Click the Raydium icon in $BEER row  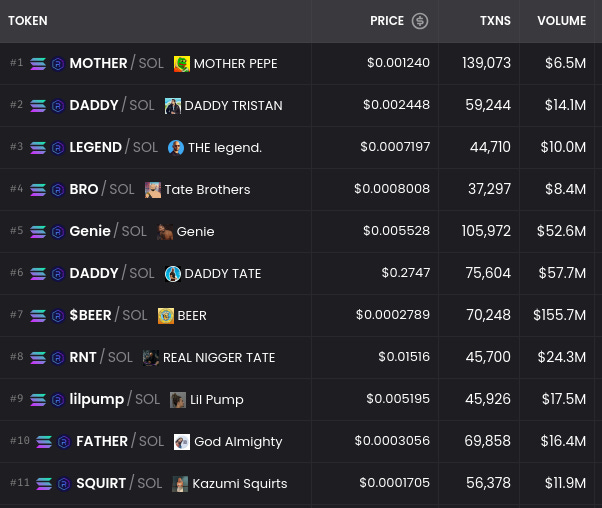[x=58, y=316]
